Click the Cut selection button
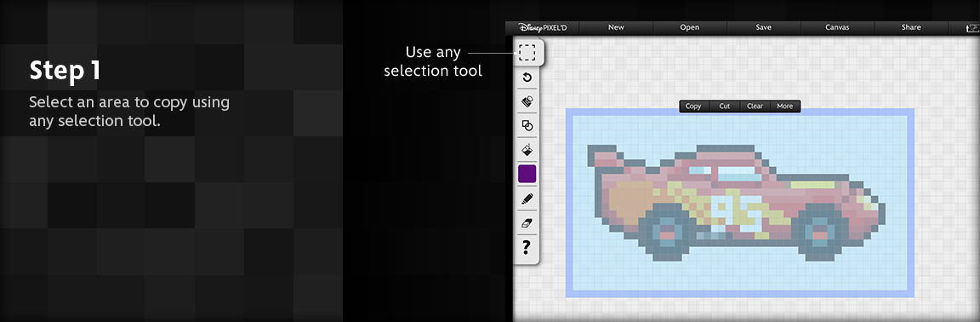Viewport: 980px width, 322px height. [x=725, y=106]
